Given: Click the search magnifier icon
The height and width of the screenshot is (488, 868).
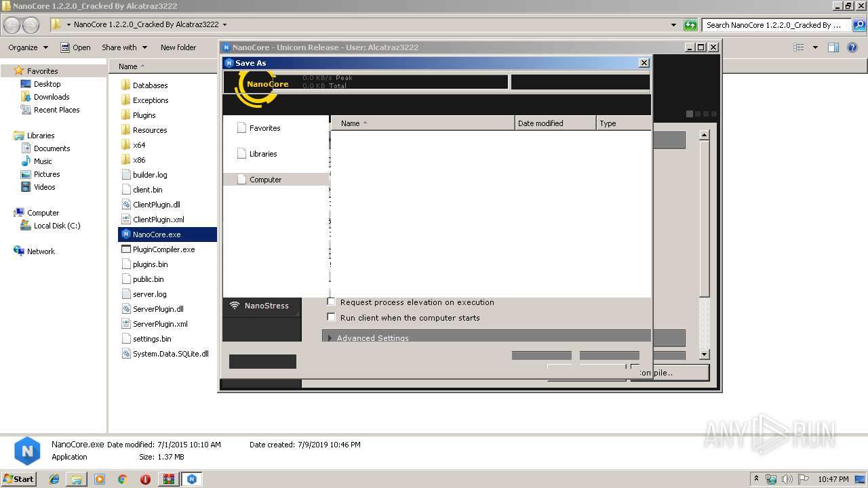Looking at the screenshot, I should (859, 25).
